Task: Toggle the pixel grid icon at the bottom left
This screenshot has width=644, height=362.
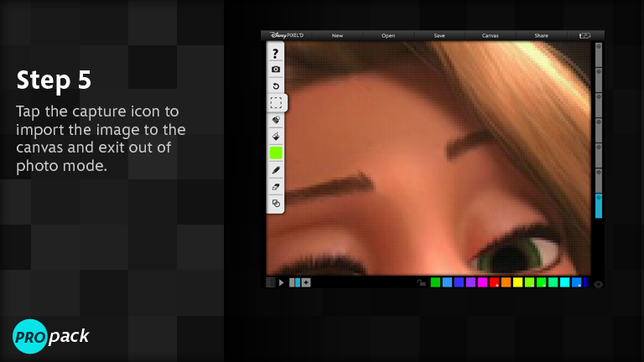Action: click(x=270, y=282)
